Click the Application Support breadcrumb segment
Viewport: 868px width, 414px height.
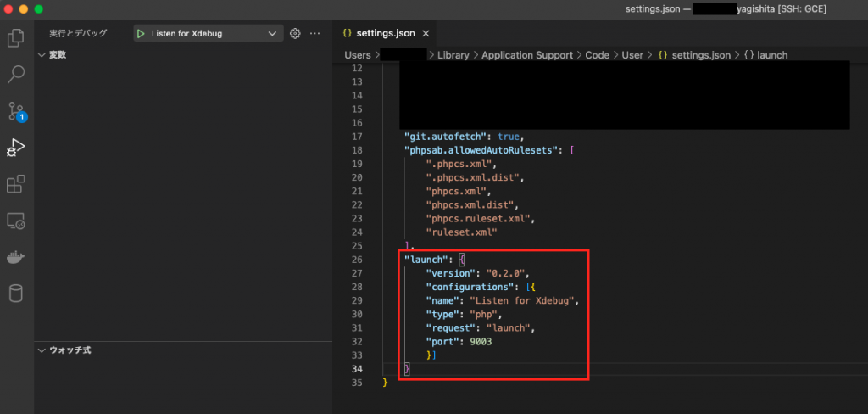526,54
